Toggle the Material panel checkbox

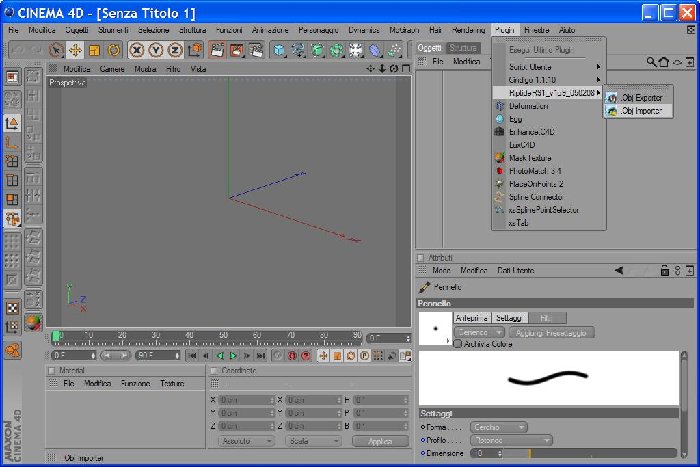(x=51, y=371)
